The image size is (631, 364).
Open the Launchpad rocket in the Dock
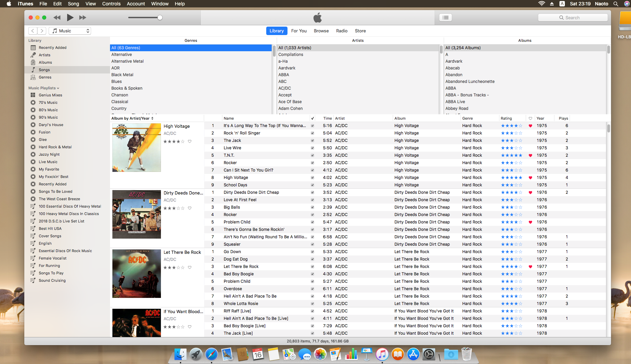[196, 354]
